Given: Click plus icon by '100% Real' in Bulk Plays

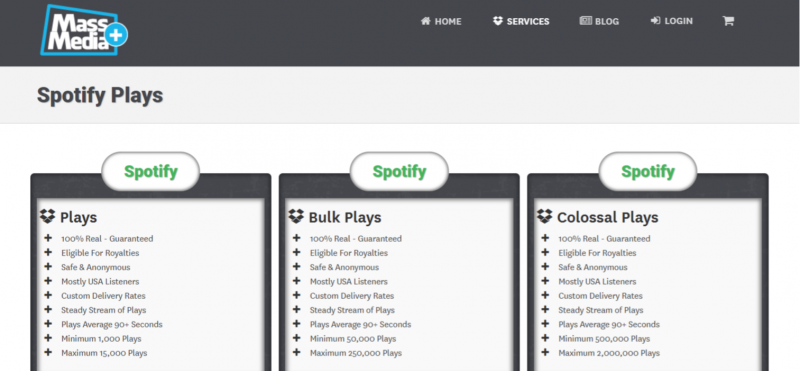Looking at the screenshot, I should tap(296, 238).
